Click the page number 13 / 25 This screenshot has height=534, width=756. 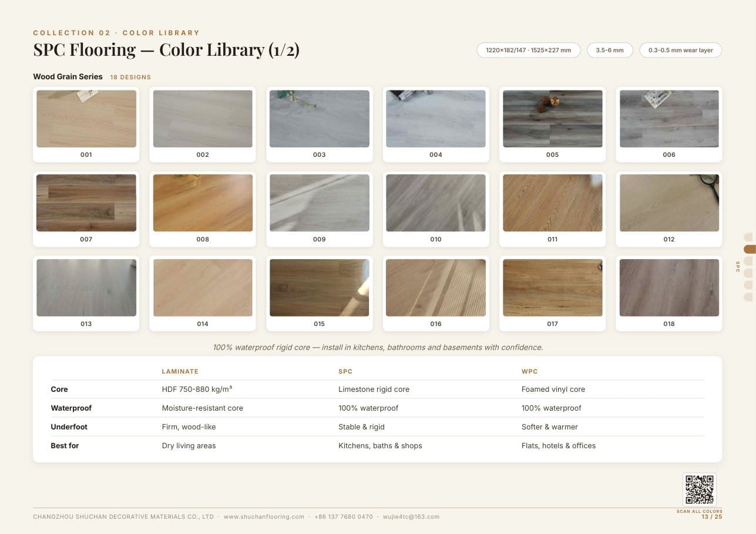click(x=712, y=517)
